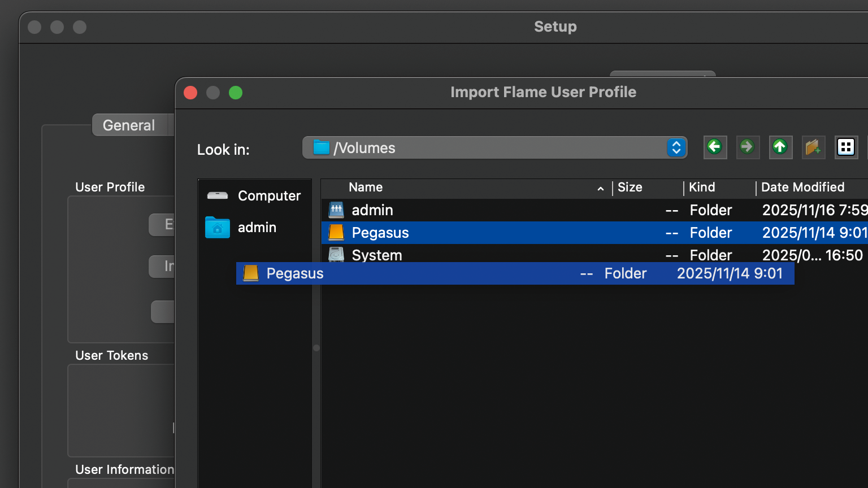The image size is (868, 488).
Task: Click green zoom button of import dialog
Action: point(236,93)
